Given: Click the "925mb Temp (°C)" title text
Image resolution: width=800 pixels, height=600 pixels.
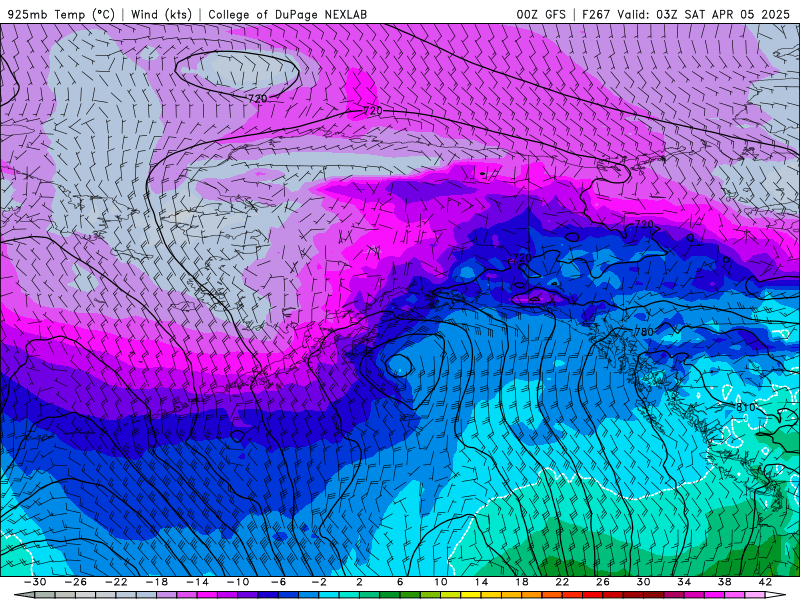Looking at the screenshot, I should click(62, 14).
